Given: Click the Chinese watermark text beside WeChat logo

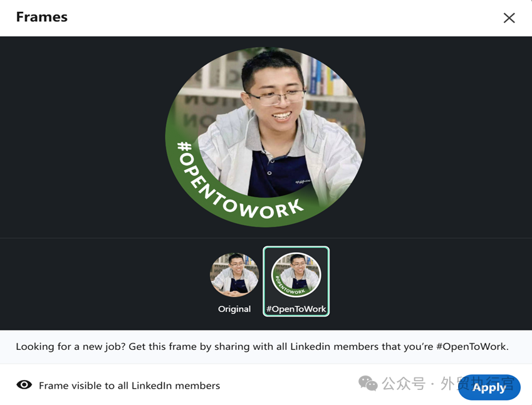Looking at the screenshot, I should (448, 384).
